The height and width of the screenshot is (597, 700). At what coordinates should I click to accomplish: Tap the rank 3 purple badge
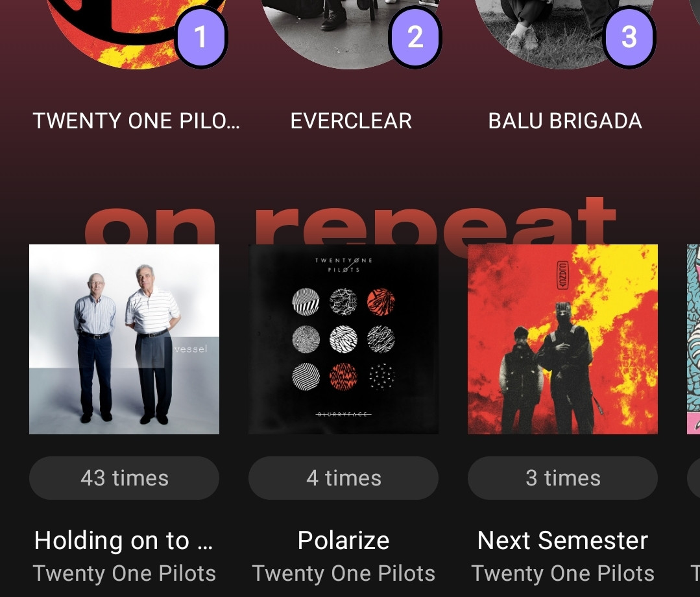pos(629,36)
